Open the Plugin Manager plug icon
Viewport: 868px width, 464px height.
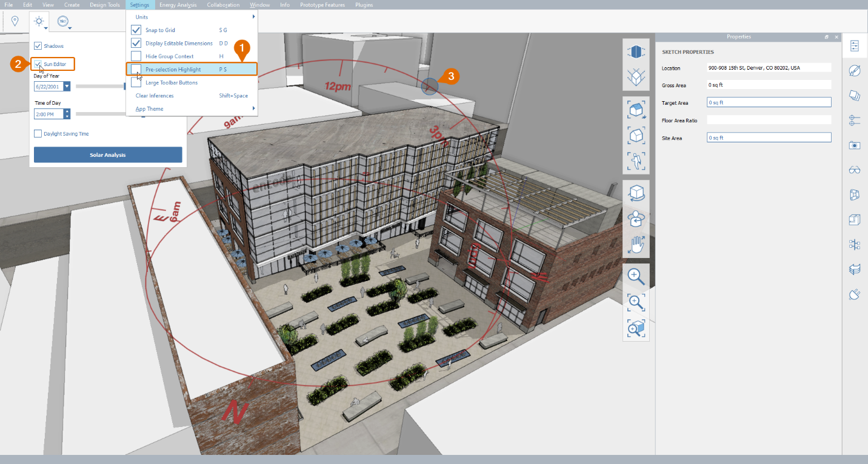pos(855,294)
